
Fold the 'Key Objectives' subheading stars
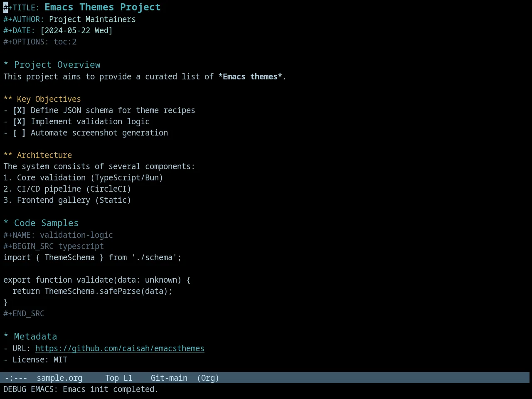tap(8, 99)
